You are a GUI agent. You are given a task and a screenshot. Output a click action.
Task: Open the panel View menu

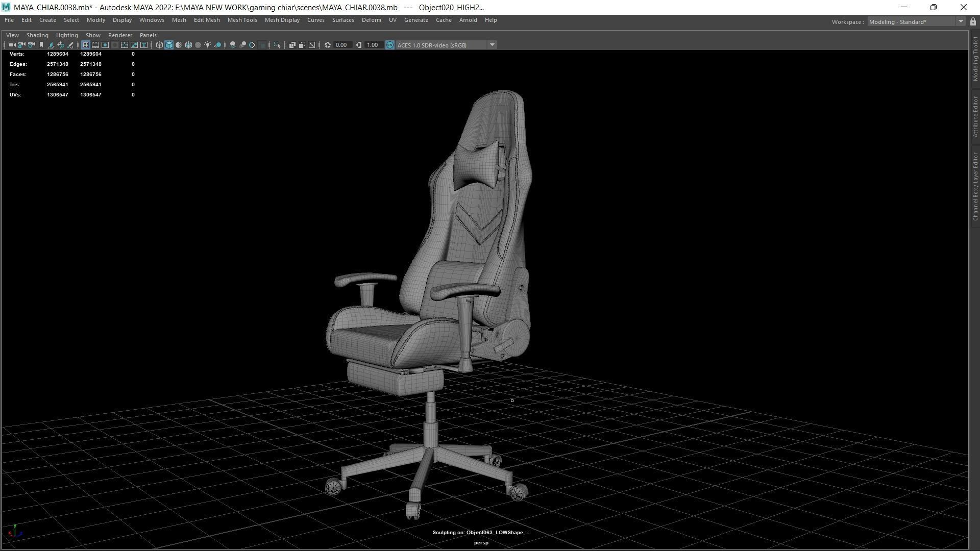[12, 35]
